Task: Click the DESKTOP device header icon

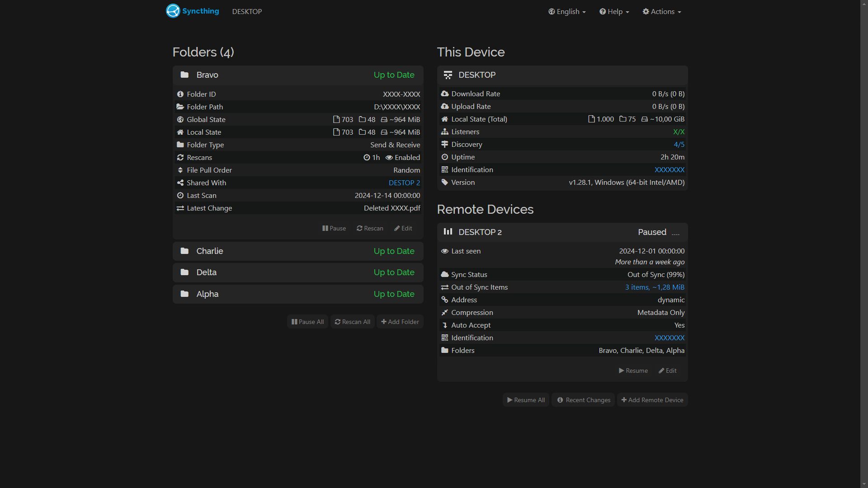Action: pyautogui.click(x=448, y=75)
